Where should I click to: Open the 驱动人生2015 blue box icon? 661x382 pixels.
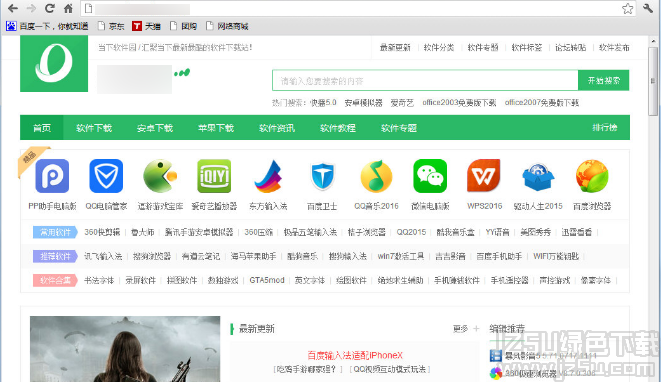pyautogui.click(x=538, y=177)
